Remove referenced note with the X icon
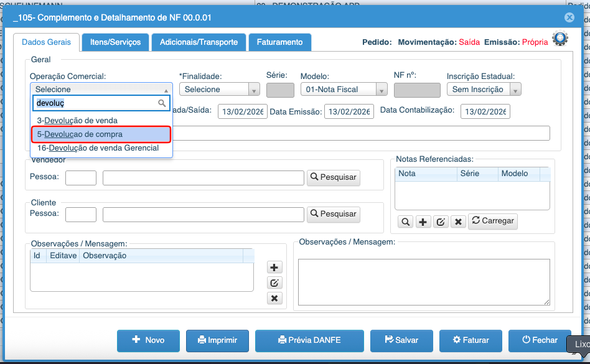 click(x=458, y=222)
